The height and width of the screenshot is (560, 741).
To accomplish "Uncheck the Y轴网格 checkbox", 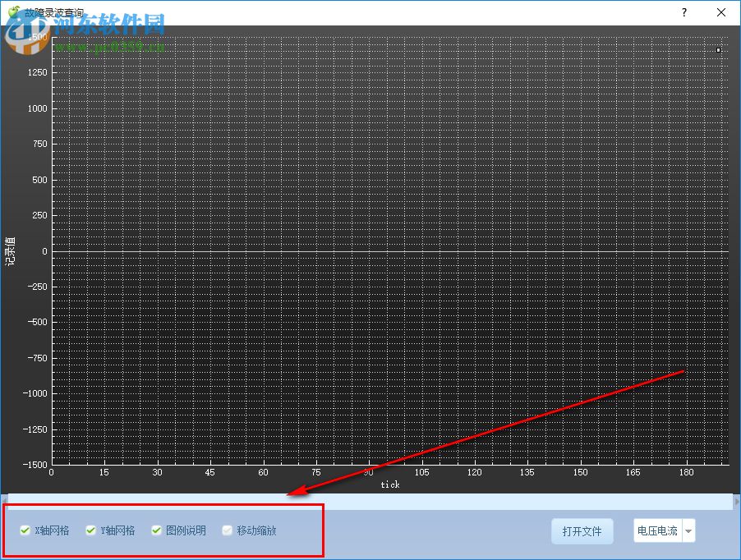I will [90, 530].
